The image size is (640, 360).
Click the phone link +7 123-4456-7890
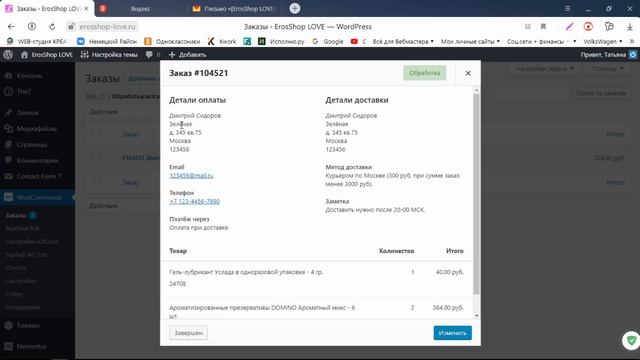pyautogui.click(x=194, y=201)
